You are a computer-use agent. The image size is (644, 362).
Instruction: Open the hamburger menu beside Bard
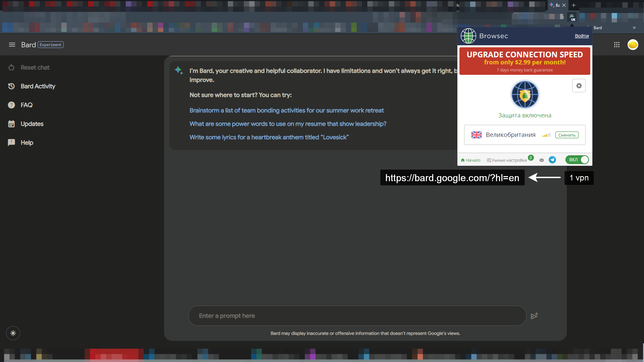pos(12,44)
